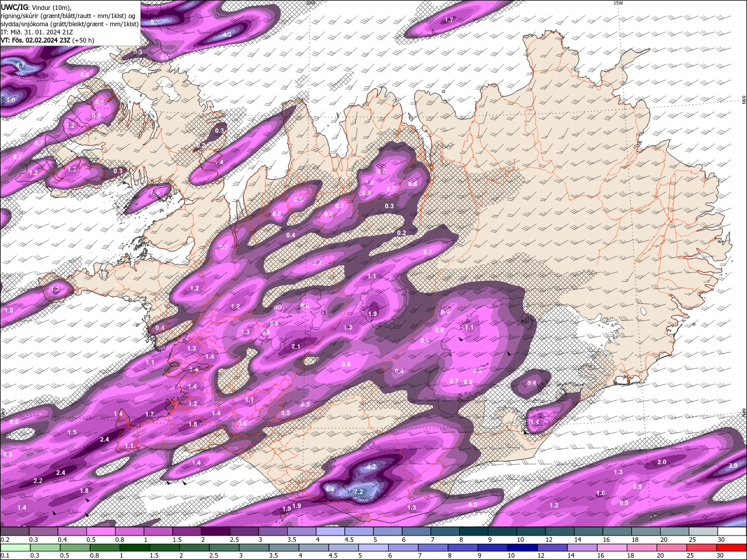This screenshot has height=560, width=747.
Task: Select lower legend pink swatch between 18 and 20
Action: pyautogui.click(x=641, y=548)
